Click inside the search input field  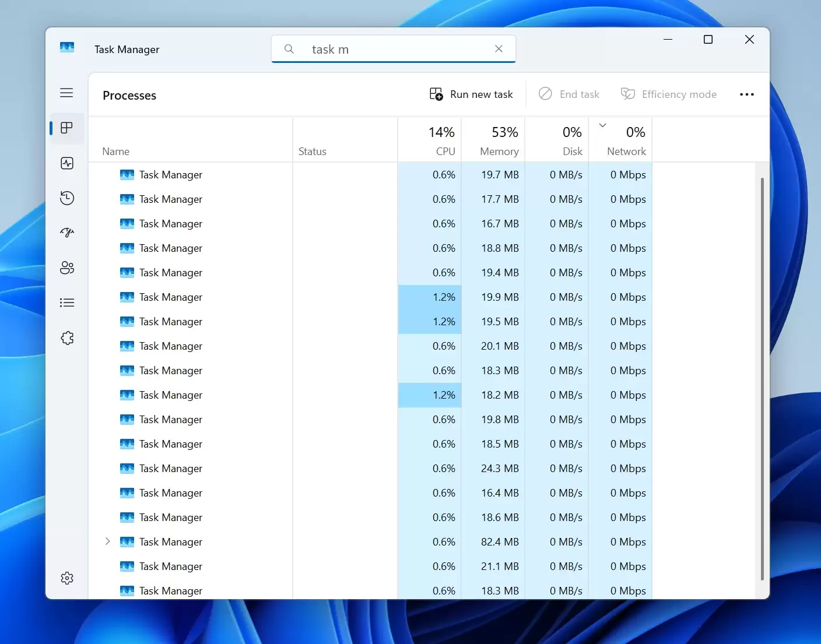[394, 49]
